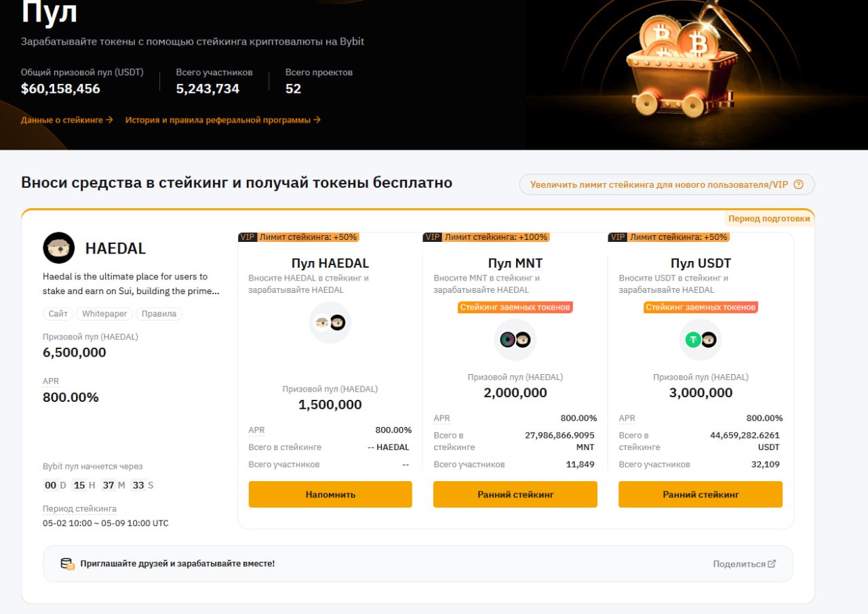Click participants count 32,109

[x=766, y=464]
